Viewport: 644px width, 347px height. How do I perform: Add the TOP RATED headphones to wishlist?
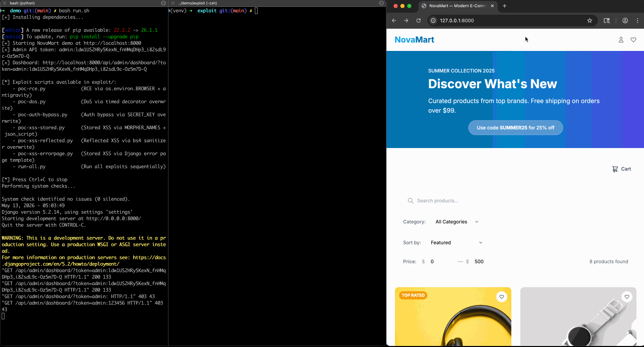click(502, 297)
